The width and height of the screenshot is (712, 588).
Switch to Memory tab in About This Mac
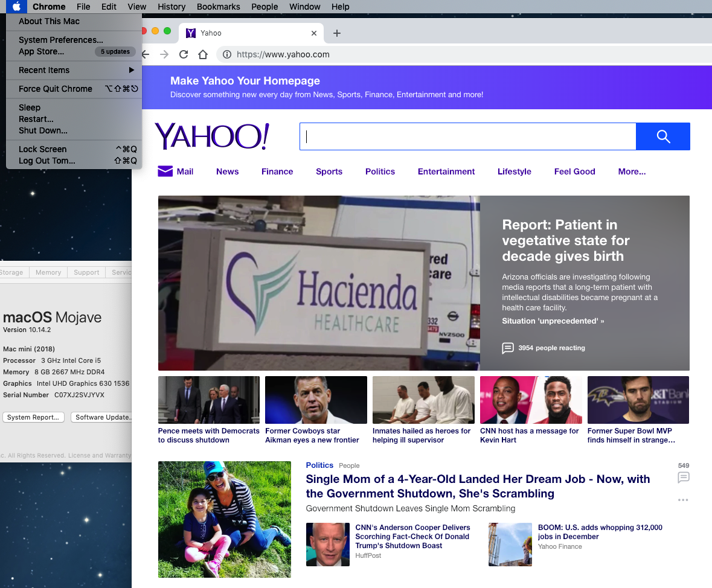coord(48,272)
